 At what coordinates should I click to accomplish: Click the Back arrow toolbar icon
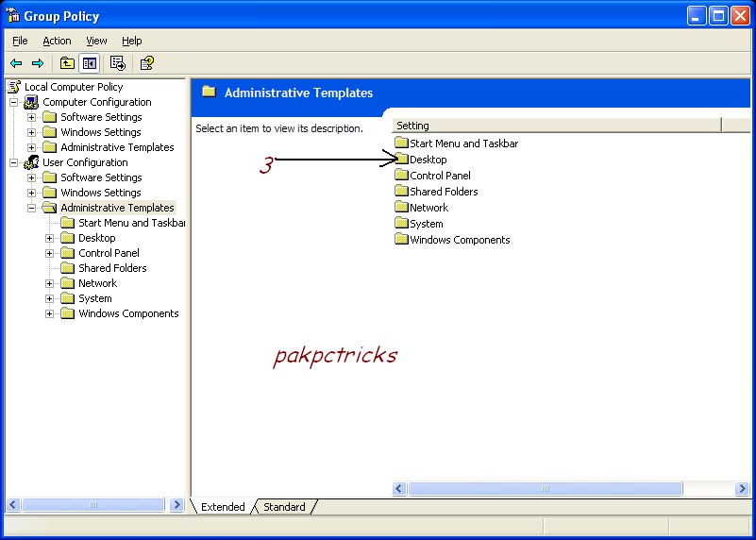[16, 63]
